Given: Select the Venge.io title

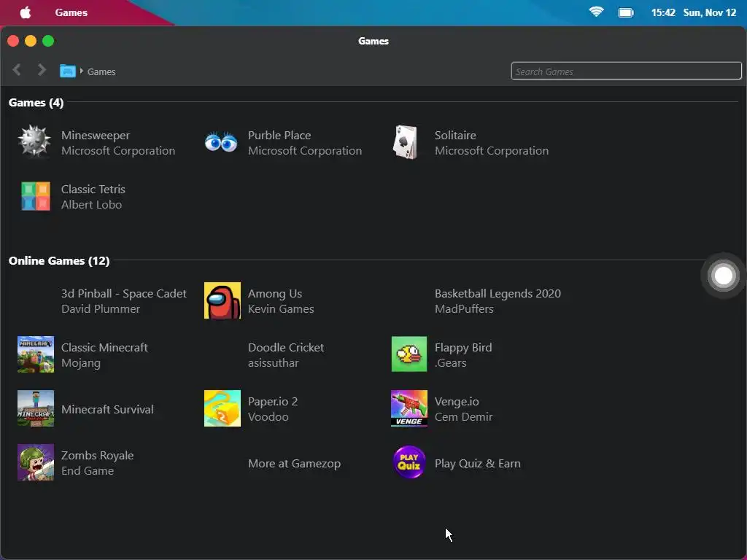Looking at the screenshot, I should (x=457, y=402).
